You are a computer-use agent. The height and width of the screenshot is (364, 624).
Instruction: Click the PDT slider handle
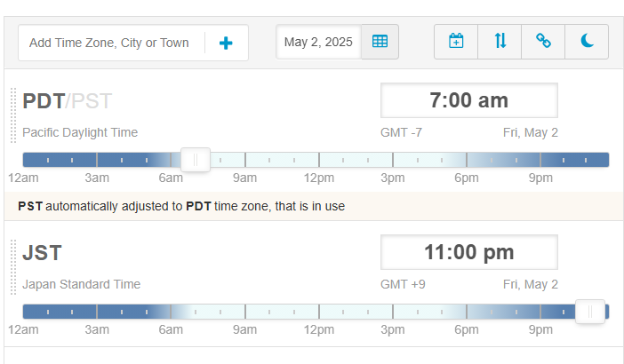coord(196,160)
